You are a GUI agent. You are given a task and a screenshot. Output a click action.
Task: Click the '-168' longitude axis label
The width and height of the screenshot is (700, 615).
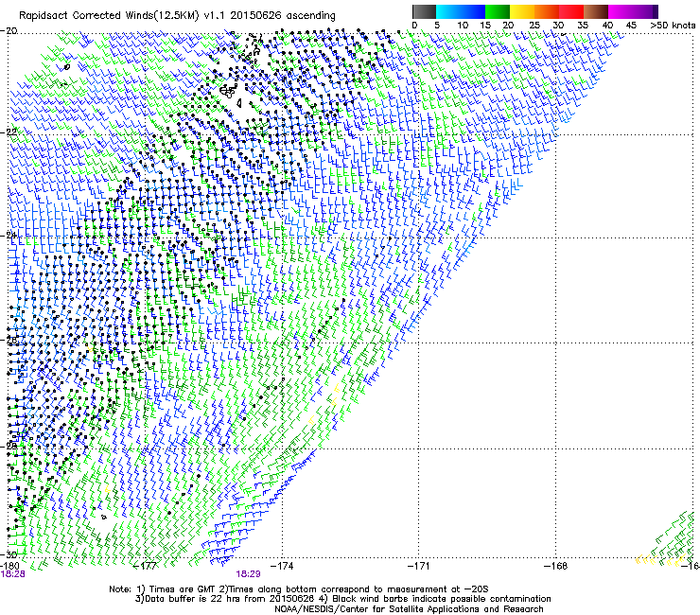556,566
